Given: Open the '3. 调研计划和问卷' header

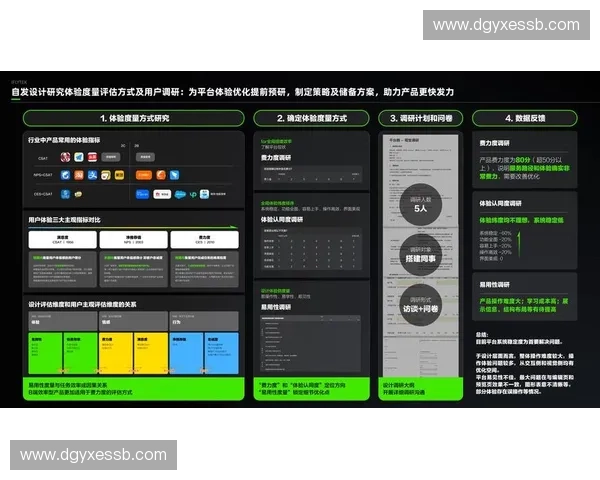Looking at the screenshot, I should coord(420,118).
